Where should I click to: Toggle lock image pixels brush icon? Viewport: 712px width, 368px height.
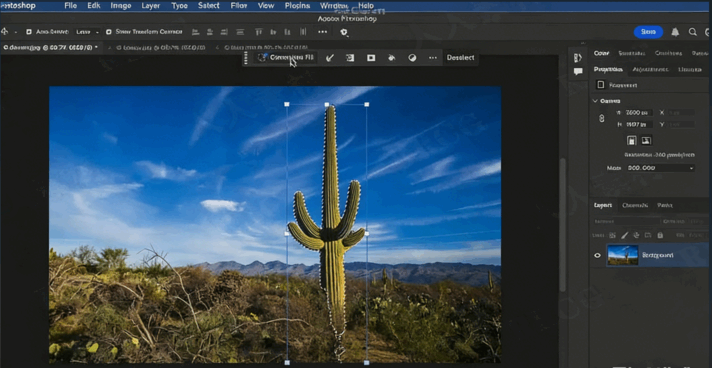[624, 235]
